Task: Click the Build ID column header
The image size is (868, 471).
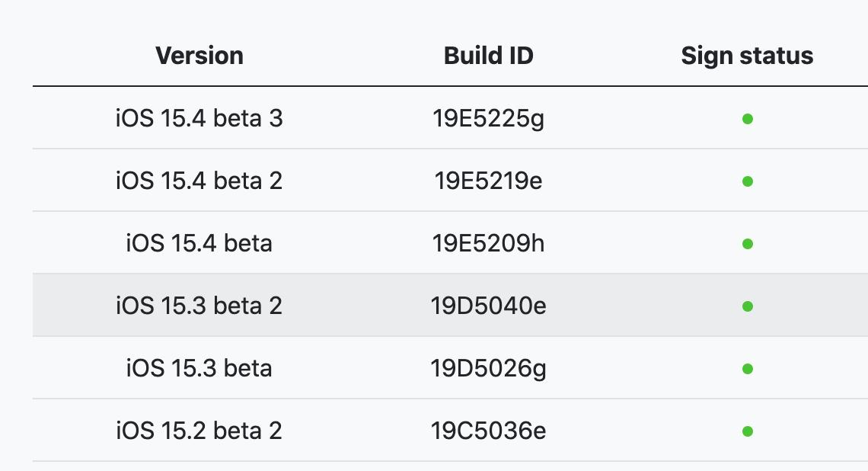Action: click(x=488, y=56)
